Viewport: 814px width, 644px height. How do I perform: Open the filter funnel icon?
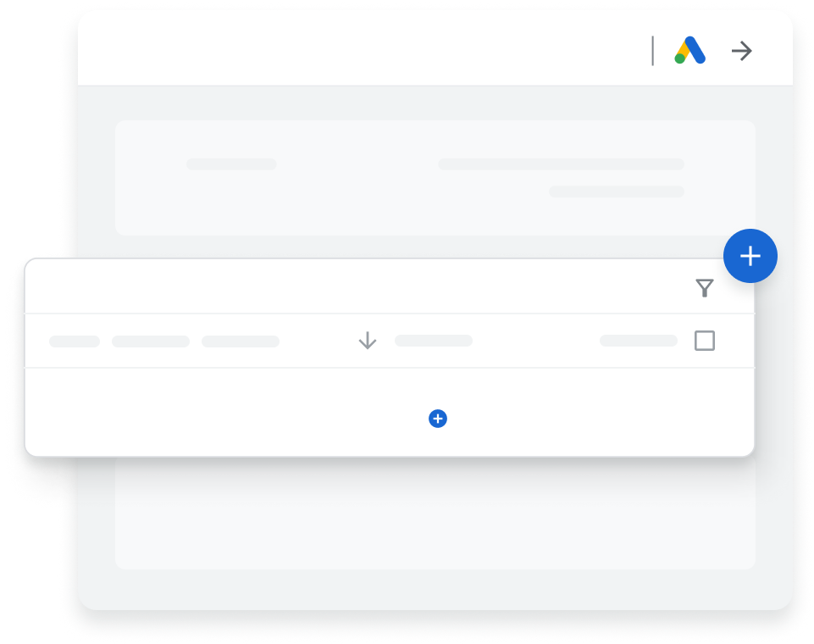pyautogui.click(x=705, y=288)
